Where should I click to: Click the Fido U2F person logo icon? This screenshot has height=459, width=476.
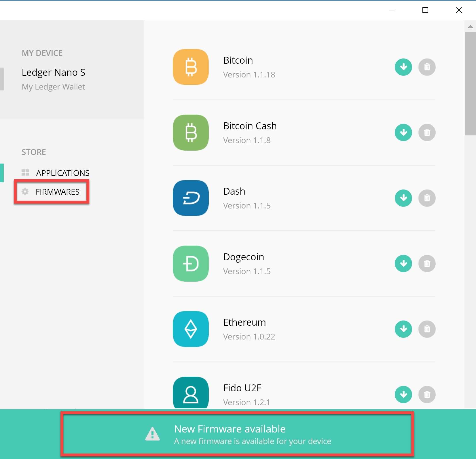(x=191, y=393)
